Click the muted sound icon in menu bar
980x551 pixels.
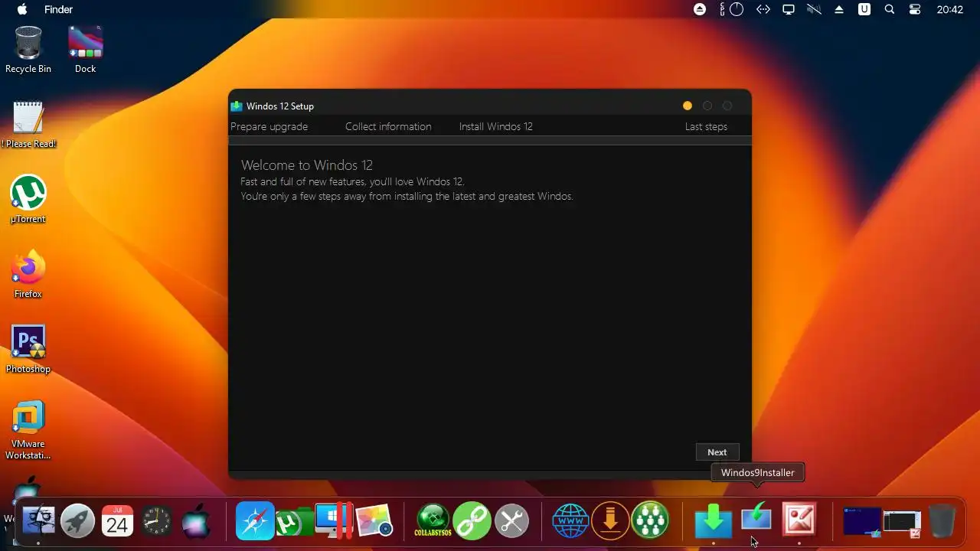814,9
